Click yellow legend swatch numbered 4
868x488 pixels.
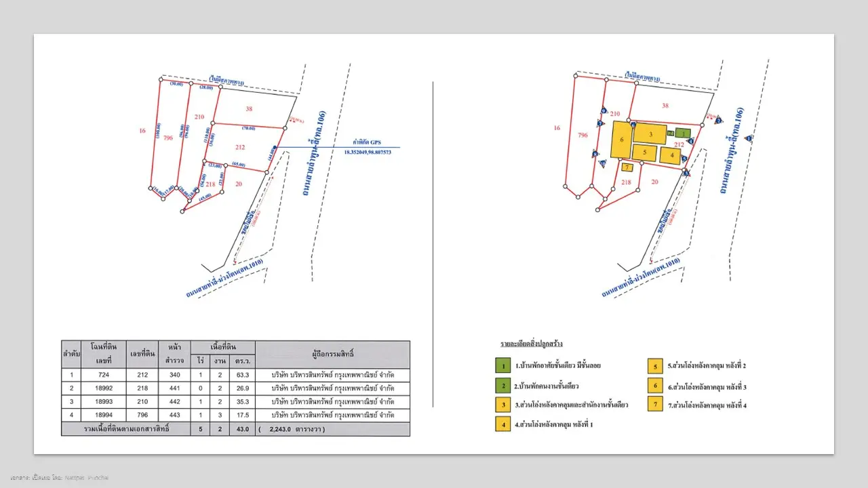tap(502, 425)
